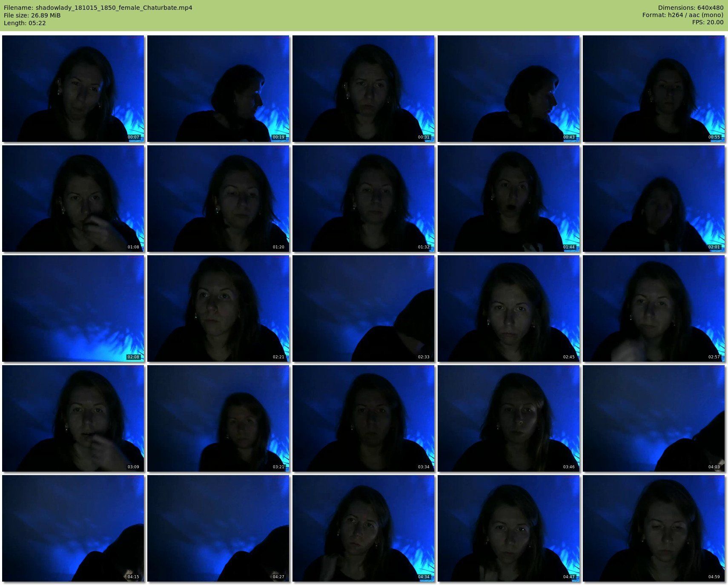Select the thumbnail timestamped 00:31
728x585 pixels.
(363, 89)
